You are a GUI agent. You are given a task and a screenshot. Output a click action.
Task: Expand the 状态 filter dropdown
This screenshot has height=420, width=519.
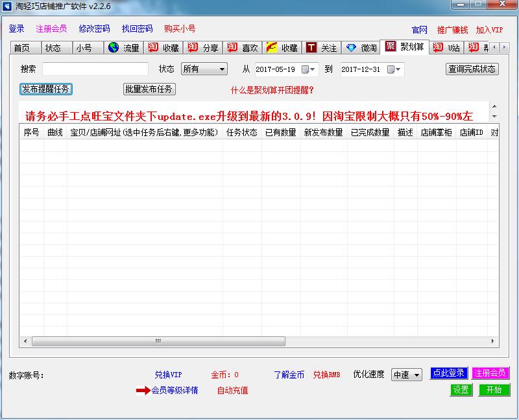pyautogui.click(x=222, y=69)
